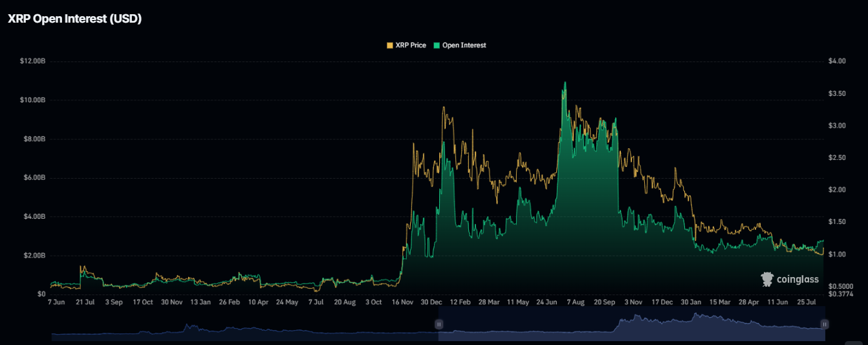Image resolution: width=868 pixels, height=345 pixels.
Task: Click the 3 Sep date label
Action: [114, 302]
